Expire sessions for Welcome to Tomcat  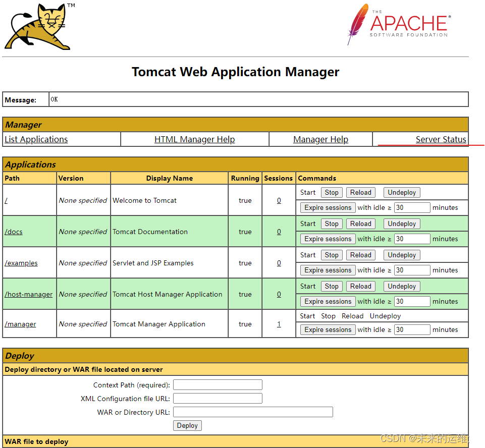pyautogui.click(x=328, y=208)
